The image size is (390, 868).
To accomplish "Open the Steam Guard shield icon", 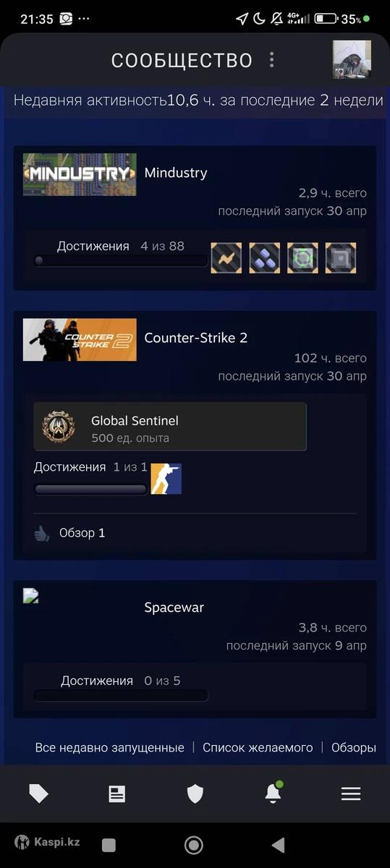I will (195, 793).
